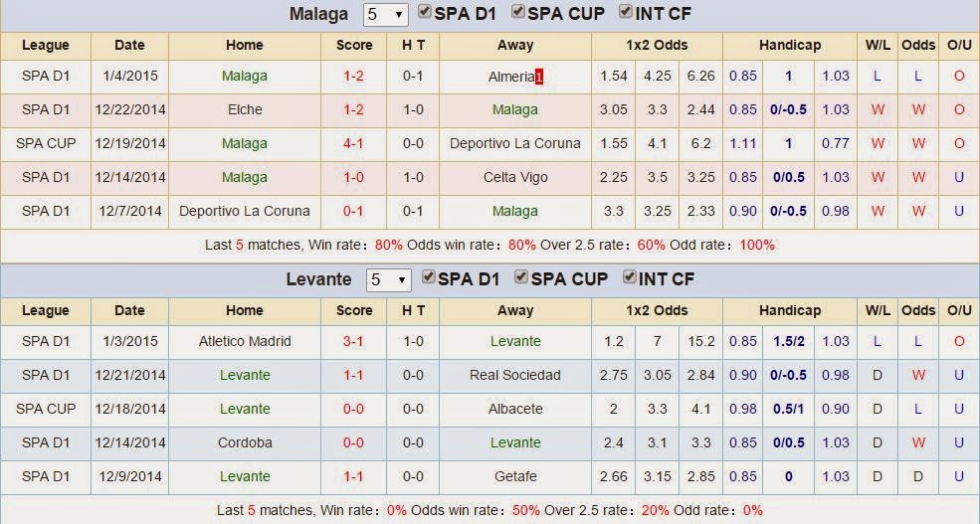The image size is (980, 524).
Task: Click the Malaga 4-1 score link
Action: 354,143
